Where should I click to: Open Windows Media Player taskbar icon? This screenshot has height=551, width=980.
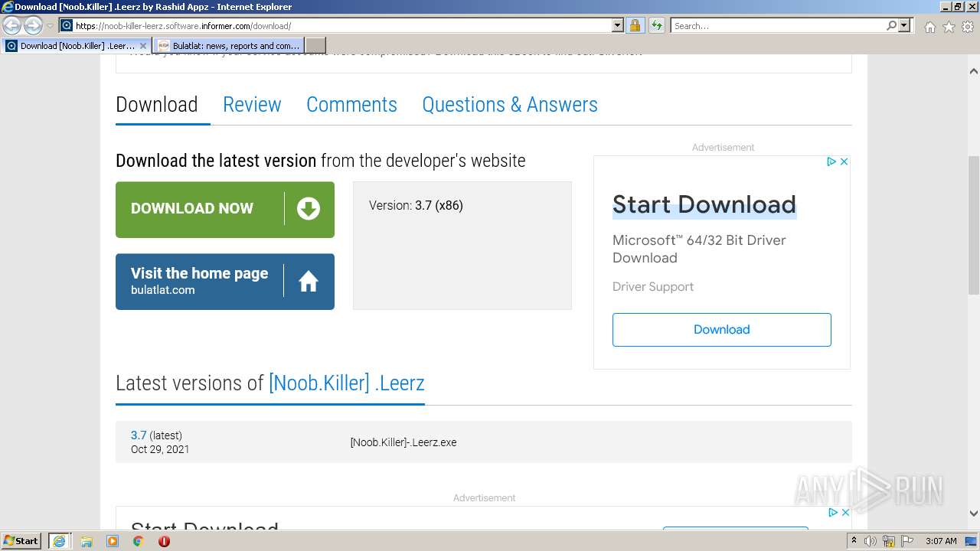113,541
